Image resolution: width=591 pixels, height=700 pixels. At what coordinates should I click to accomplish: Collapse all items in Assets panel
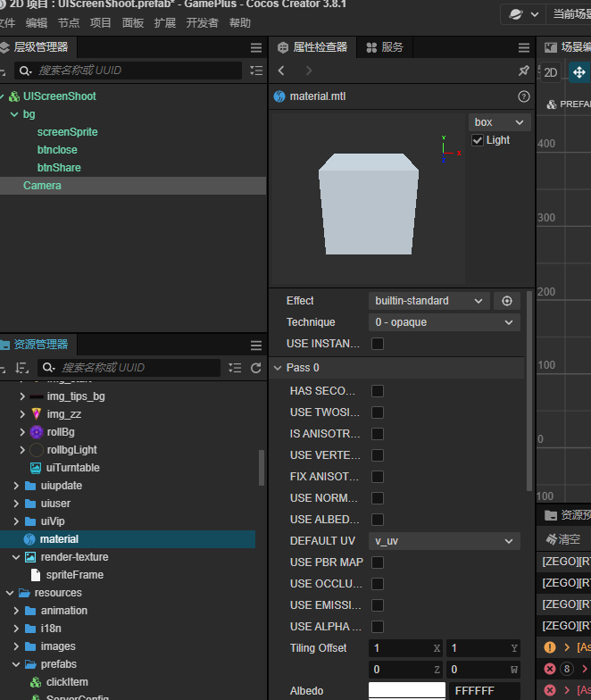coord(235,368)
